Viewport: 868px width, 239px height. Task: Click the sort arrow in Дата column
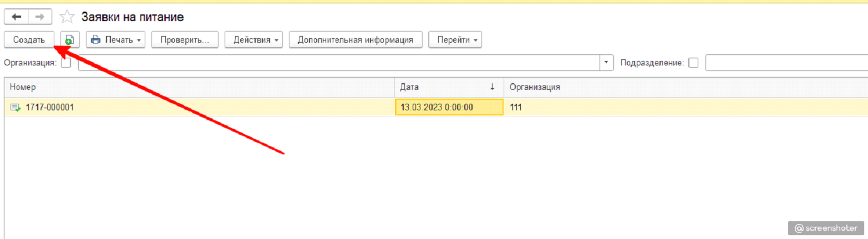[x=492, y=87]
